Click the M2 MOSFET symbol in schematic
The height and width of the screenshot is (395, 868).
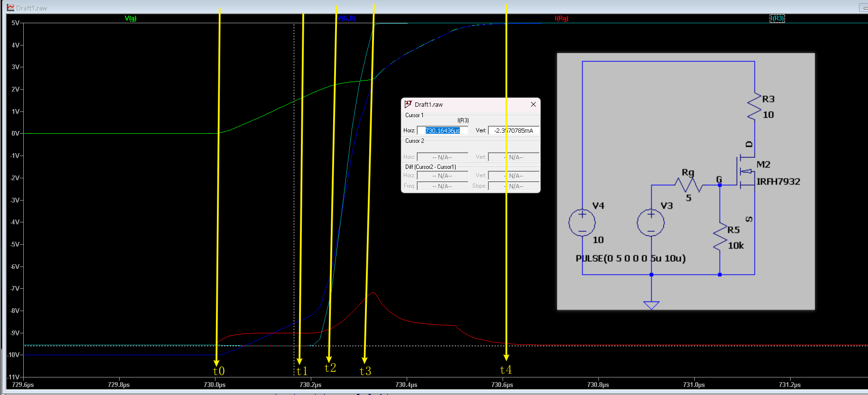747,172
